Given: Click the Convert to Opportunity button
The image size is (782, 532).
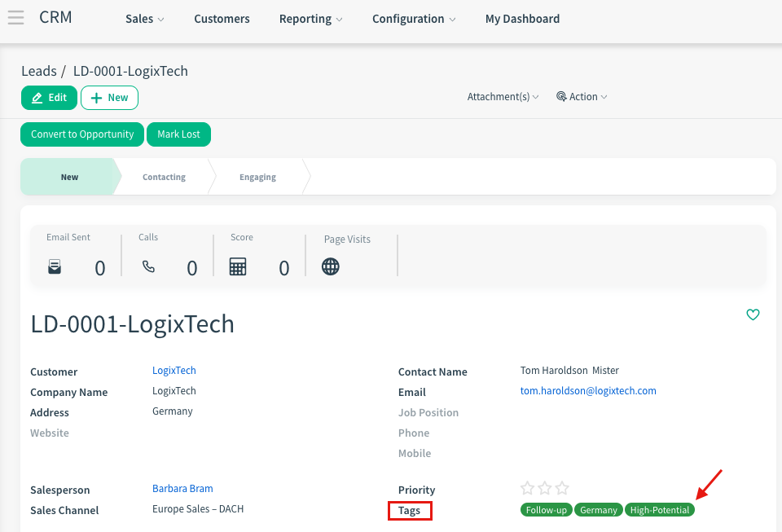Looking at the screenshot, I should (x=82, y=134).
